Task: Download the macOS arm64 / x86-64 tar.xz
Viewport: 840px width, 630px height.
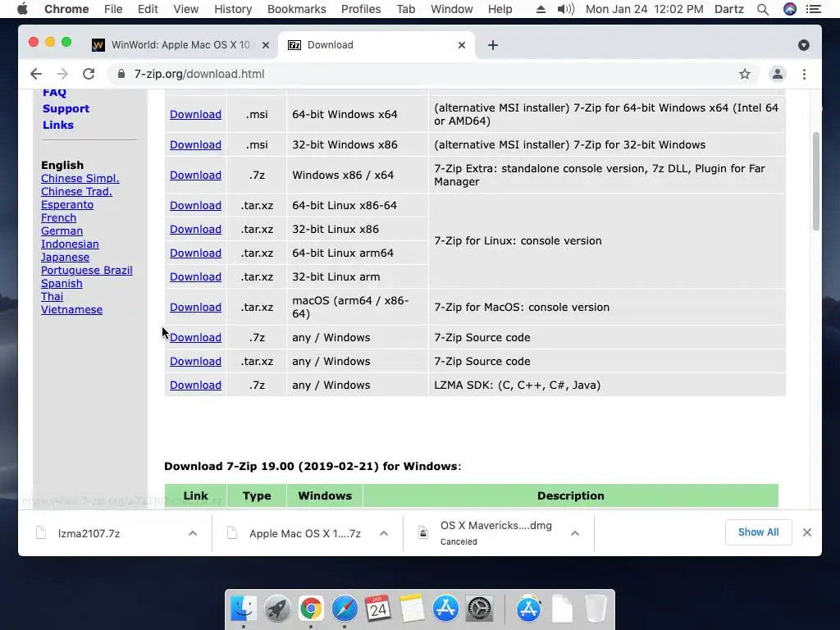Action: 195,307
